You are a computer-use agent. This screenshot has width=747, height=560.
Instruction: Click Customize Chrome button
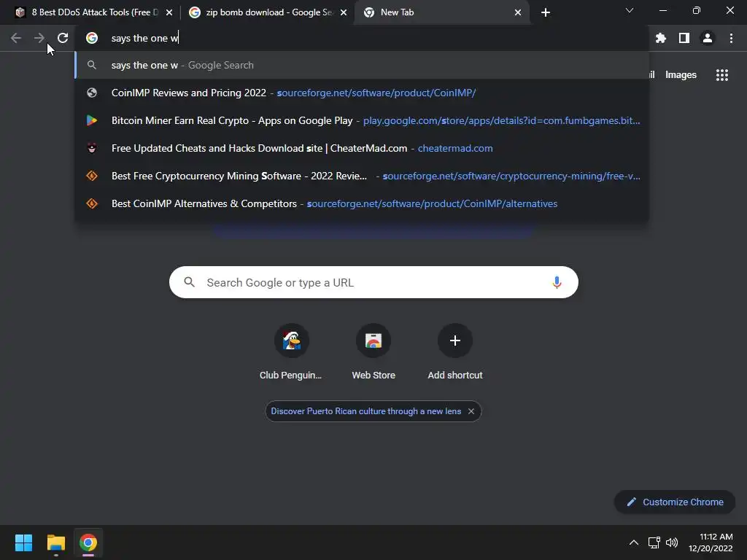675,502
